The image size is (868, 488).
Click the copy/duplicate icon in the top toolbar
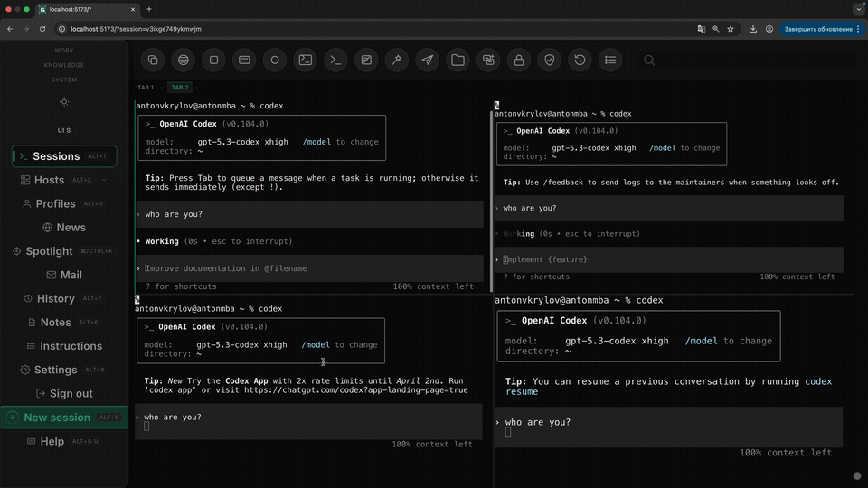pyautogui.click(x=153, y=60)
